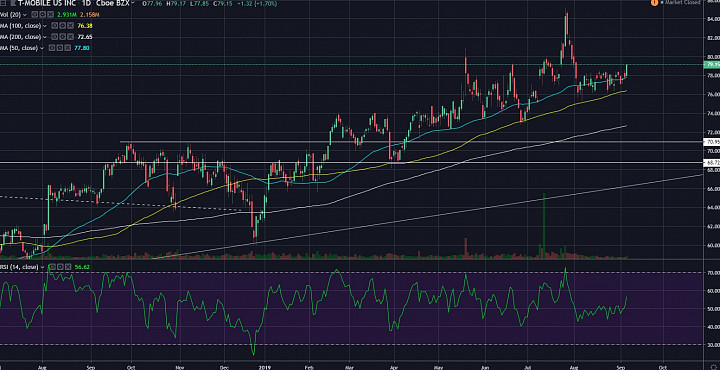Expand the Vol (20) legend dropdown arrow
Image resolution: width=720 pixels, height=370 pixels.
click(25, 15)
